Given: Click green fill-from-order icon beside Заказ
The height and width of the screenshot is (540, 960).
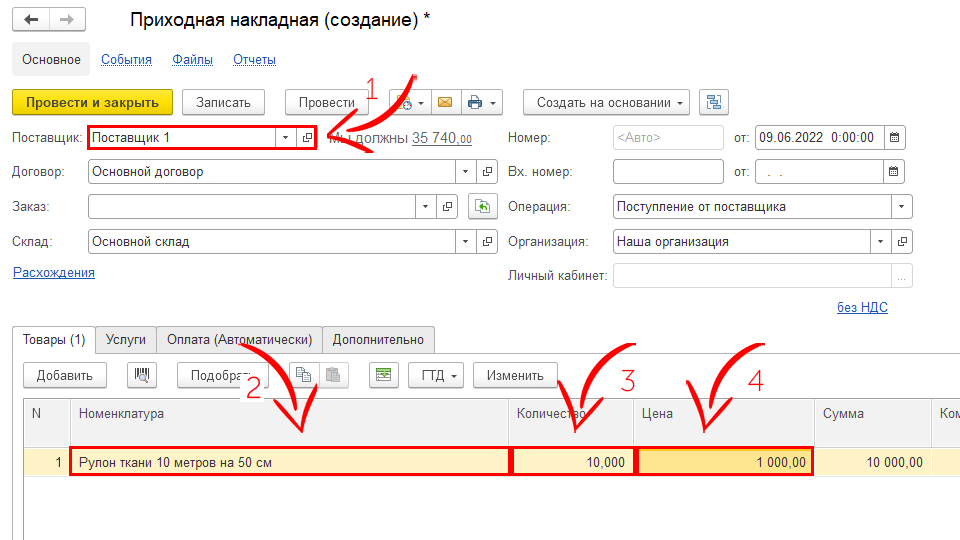Looking at the screenshot, I should [483, 206].
